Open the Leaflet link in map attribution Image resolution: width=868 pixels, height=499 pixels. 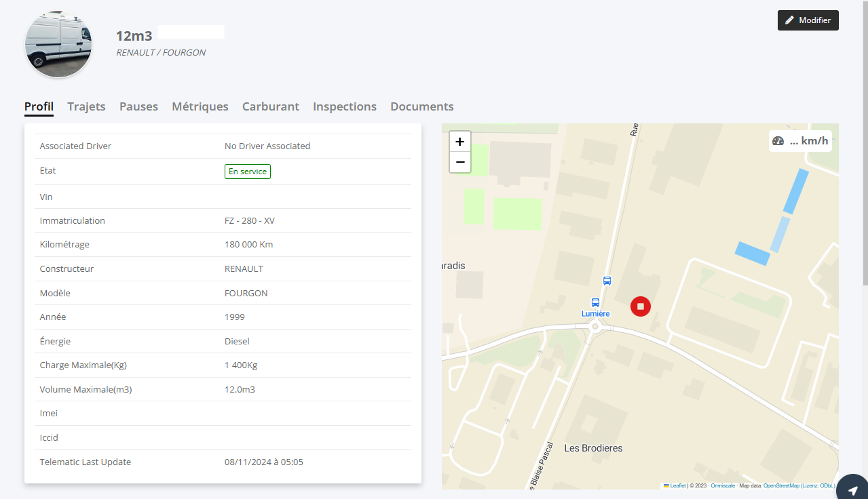tap(678, 485)
